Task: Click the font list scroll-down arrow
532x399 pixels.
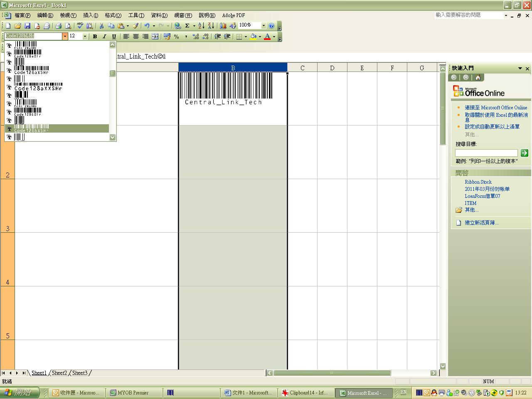Action: pos(112,137)
